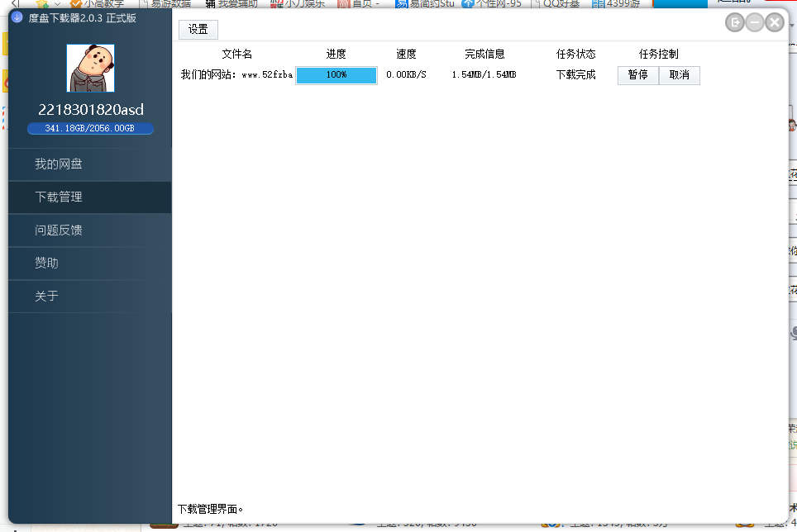Click username 2218301820asd
Viewport: 797px width, 532px height.
coord(90,109)
